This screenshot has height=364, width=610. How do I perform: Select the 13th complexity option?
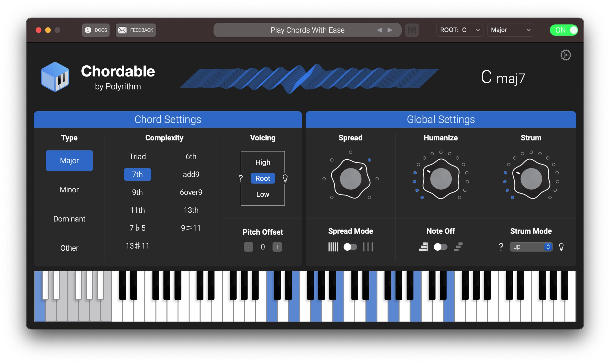click(x=191, y=210)
